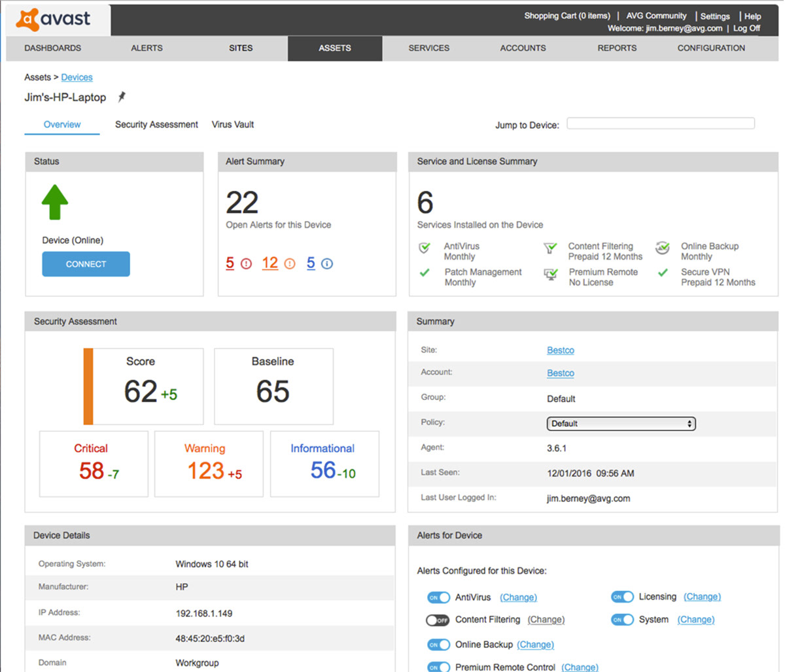Click the Warning 123 tile

tap(209, 463)
